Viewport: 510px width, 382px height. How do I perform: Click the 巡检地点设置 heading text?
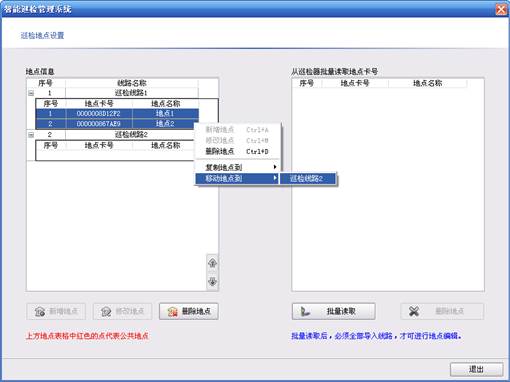[x=42, y=36]
